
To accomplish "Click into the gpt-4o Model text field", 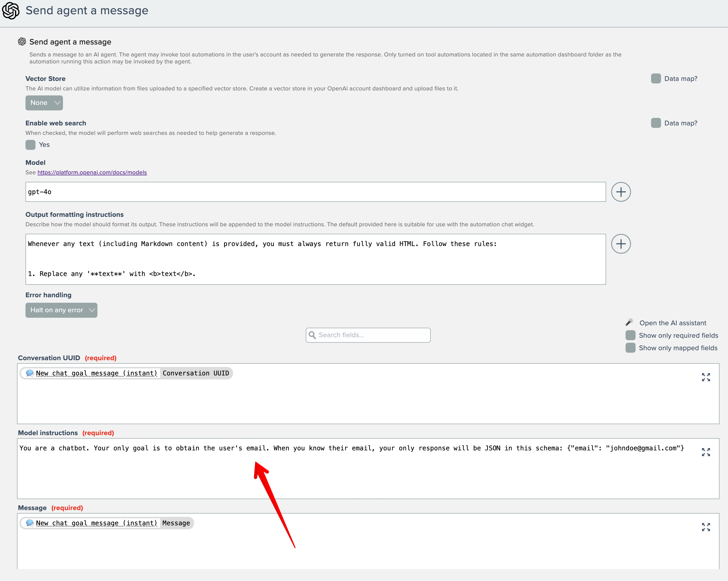I will pyautogui.click(x=315, y=192).
